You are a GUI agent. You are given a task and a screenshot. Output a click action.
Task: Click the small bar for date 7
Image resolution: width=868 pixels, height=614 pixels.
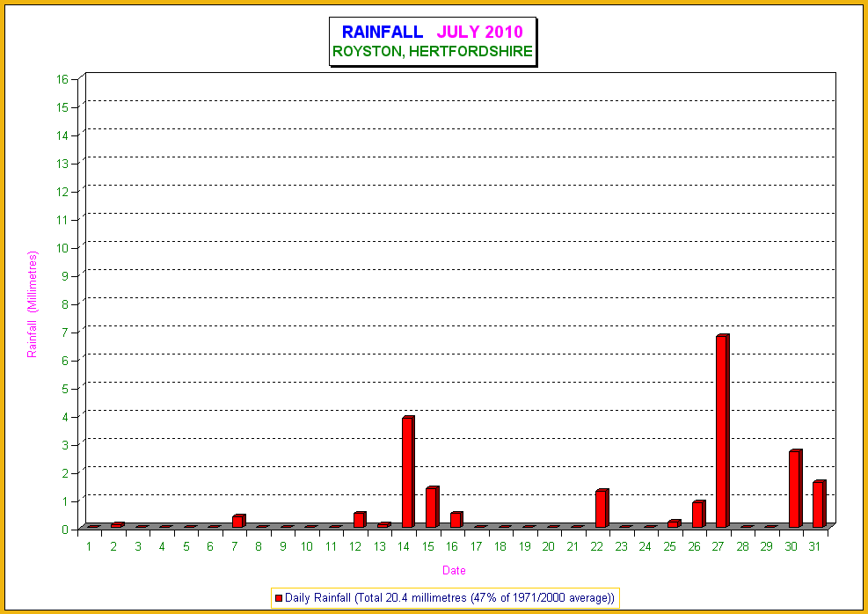238,521
